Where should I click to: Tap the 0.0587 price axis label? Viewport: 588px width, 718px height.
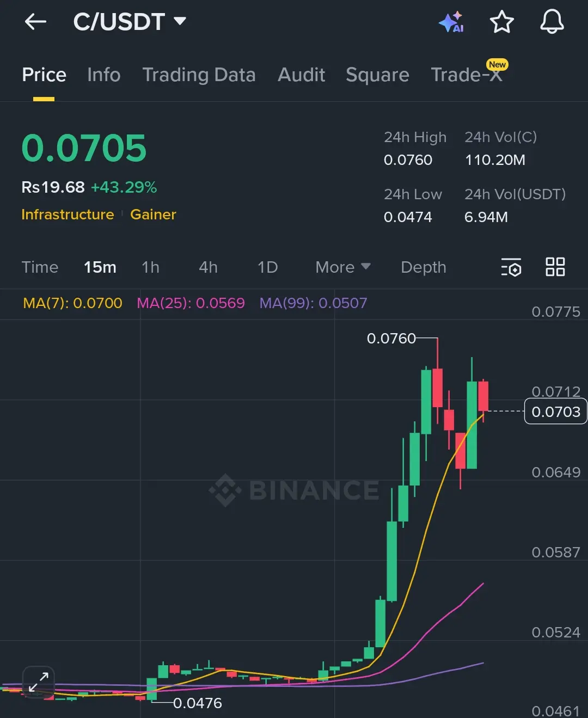pos(556,553)
